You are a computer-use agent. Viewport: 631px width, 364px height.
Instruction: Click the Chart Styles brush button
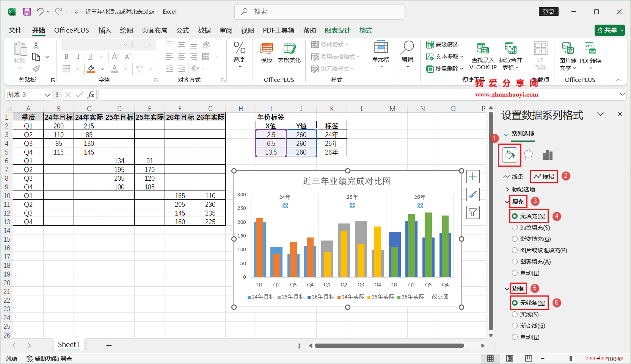473,194
